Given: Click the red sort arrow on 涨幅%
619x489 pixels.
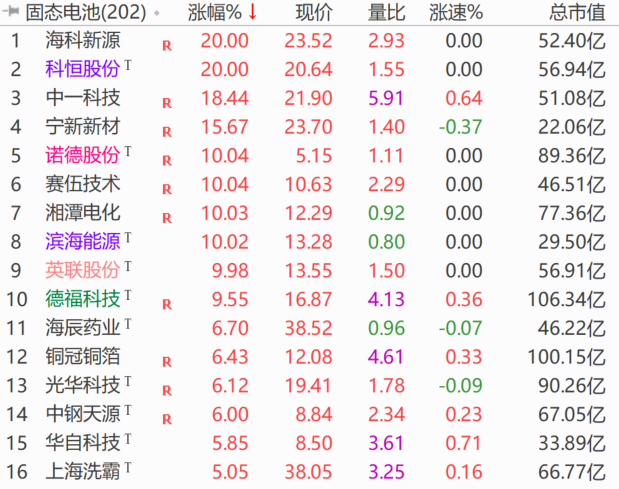Looking at the screenshot, I should click(253, 12).
